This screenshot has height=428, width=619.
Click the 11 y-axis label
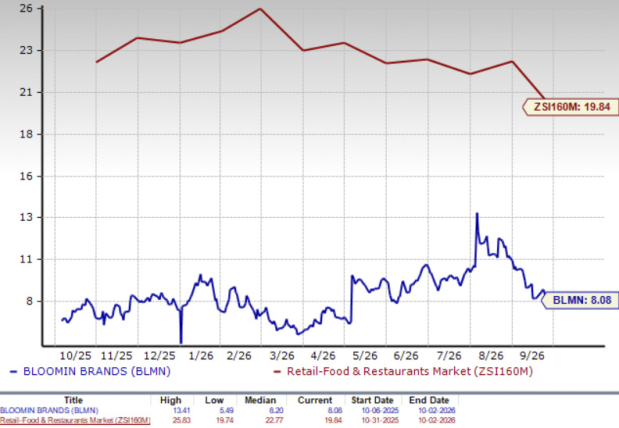pos(26,259)
